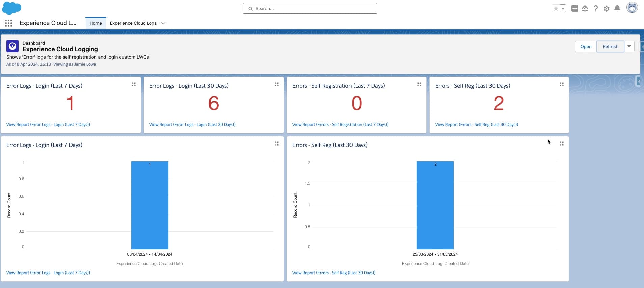
Task: Click 'Experience Cloud Log: Created Date' under Self Reg chart
Action: tap(435, 264)
